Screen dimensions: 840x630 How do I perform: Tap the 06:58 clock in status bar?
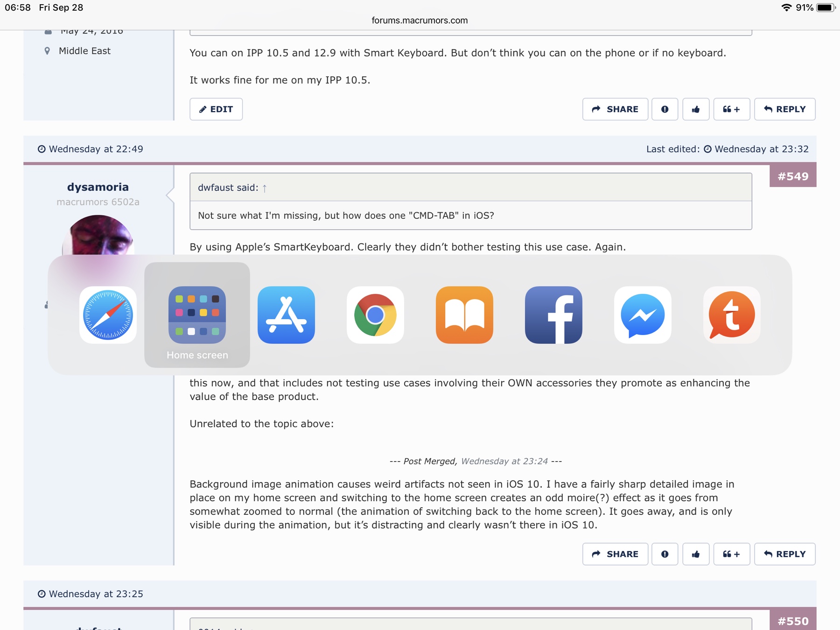pyautogui.click(x=18, y=7)
